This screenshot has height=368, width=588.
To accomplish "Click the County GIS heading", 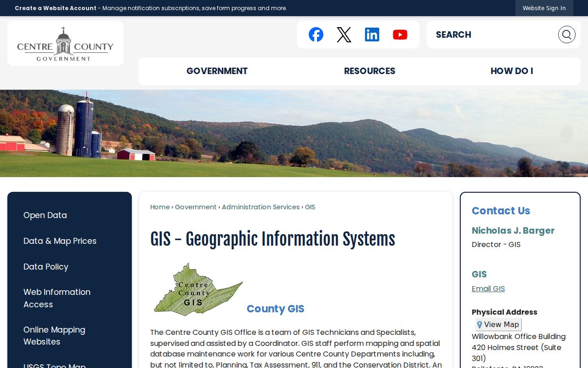I will [x=276, y=309].
